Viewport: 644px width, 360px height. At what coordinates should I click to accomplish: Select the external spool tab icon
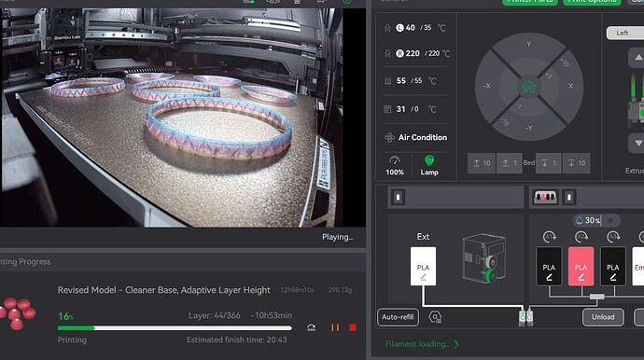(398, 198)
